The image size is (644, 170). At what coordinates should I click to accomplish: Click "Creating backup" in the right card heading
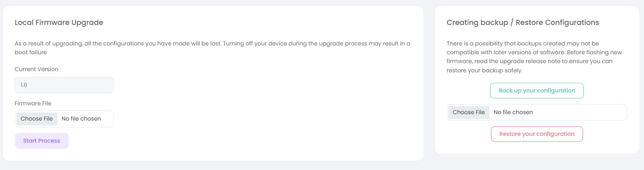[477, 23]
